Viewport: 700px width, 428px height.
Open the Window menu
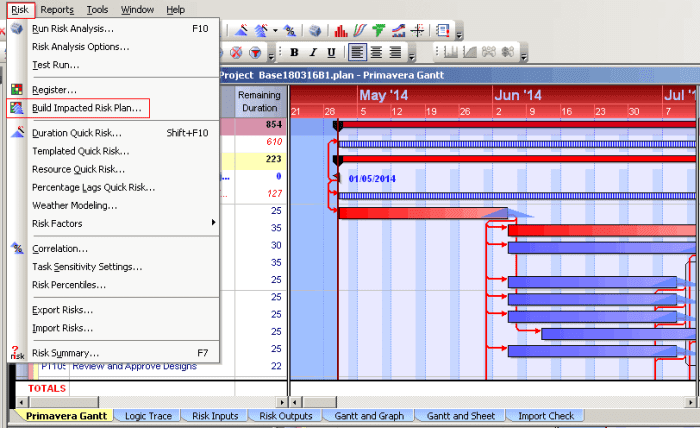[x=138, y=9]
